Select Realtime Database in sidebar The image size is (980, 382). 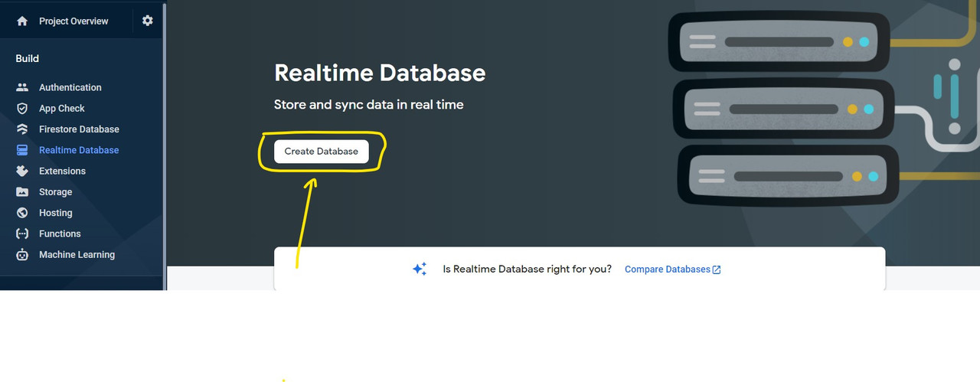[79, 150]
